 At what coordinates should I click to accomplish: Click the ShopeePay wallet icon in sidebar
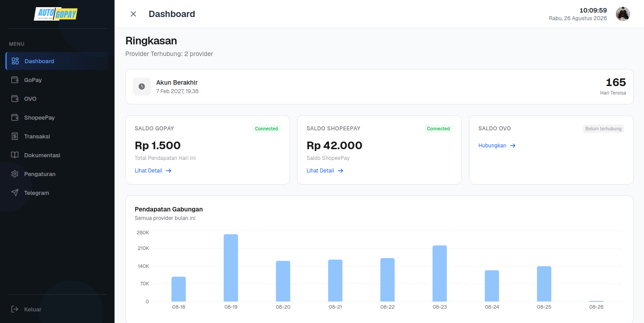tap(15, 117)
